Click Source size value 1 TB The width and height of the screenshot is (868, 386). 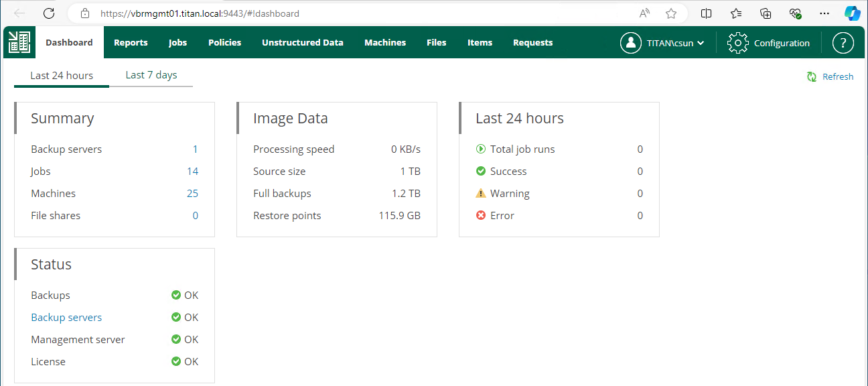tap(411, 172)
